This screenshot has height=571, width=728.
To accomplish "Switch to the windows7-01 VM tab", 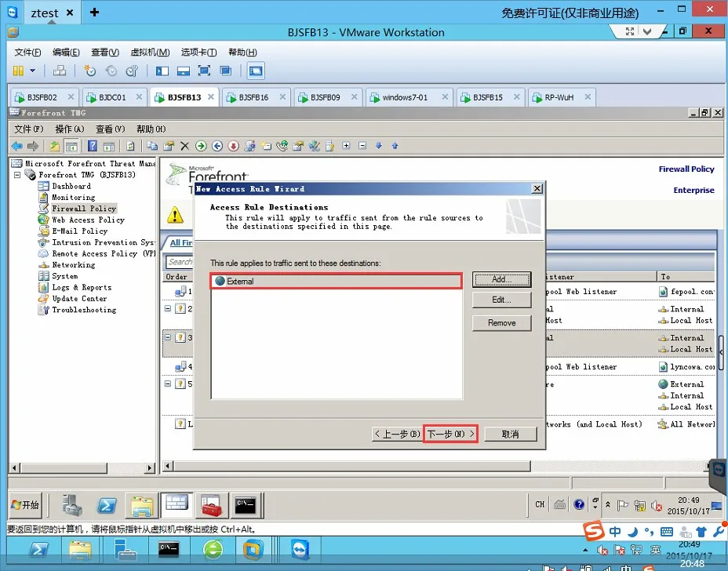I will pos(405,97).
